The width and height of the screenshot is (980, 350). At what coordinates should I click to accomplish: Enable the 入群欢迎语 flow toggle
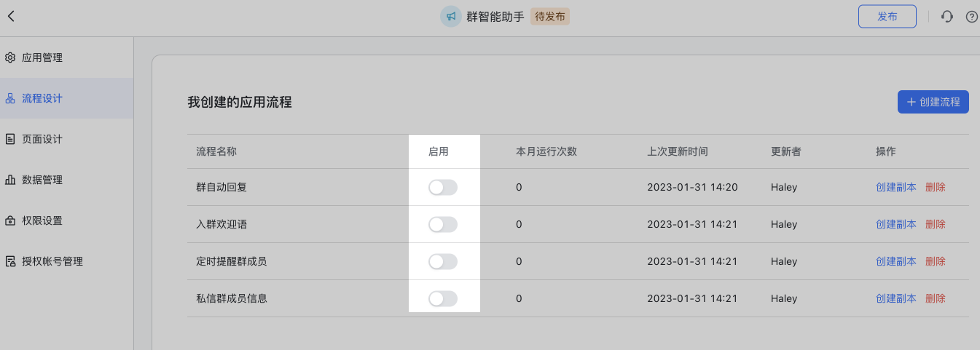coord(443,225)
